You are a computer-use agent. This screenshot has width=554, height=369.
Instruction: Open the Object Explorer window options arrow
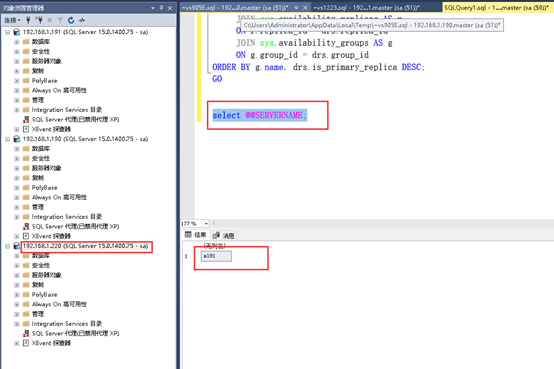coord(153,8)
